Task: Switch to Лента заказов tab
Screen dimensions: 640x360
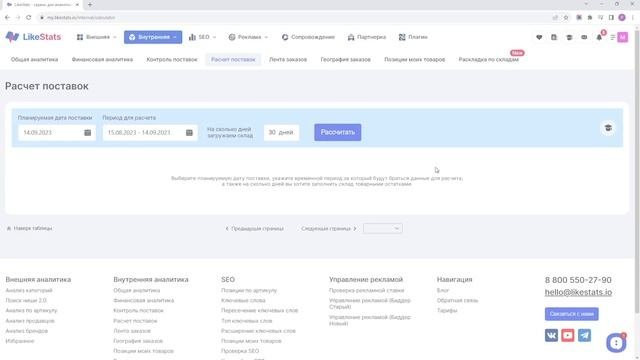Action: (288, 60)
